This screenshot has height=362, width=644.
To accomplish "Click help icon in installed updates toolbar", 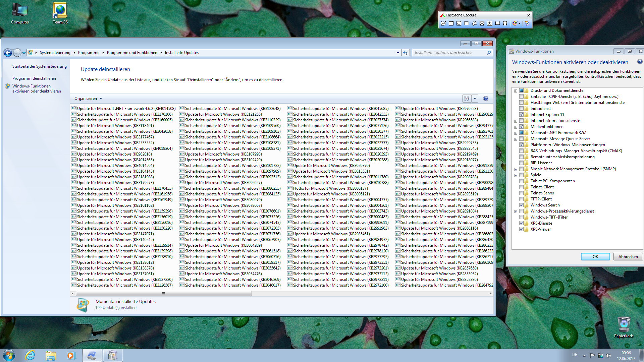I will coord(485,99).
